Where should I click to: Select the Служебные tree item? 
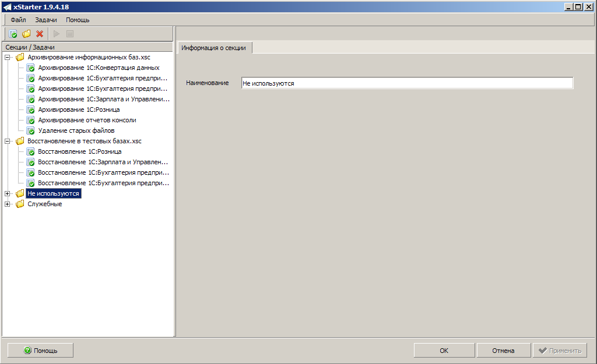(44, 204)
